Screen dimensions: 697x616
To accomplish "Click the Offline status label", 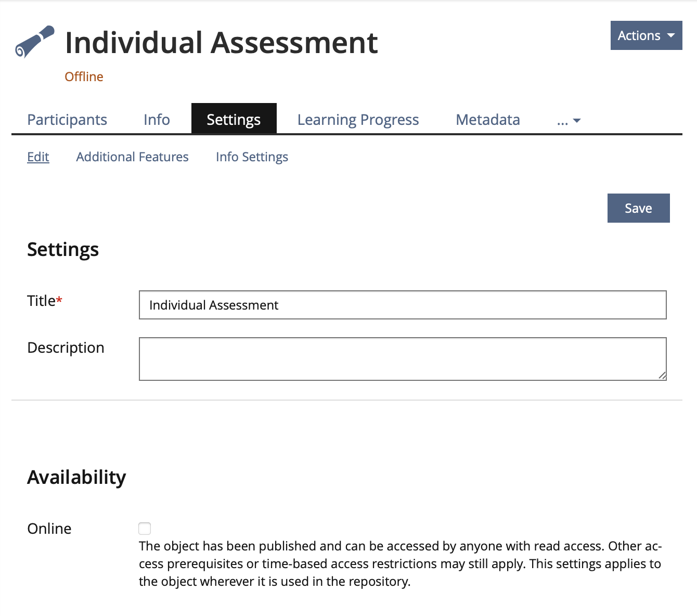I will (84, 76).
